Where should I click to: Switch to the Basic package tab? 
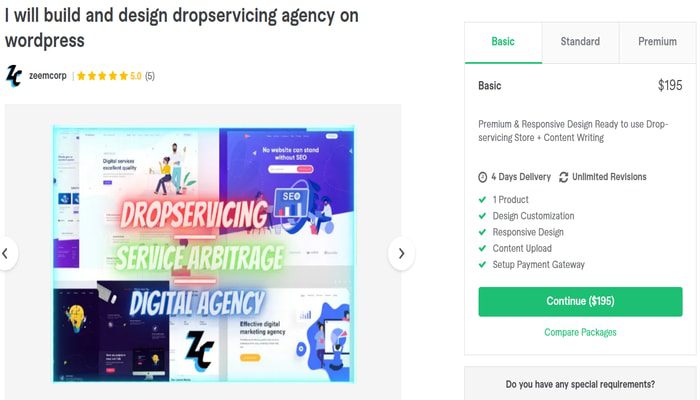coord(503,42)
